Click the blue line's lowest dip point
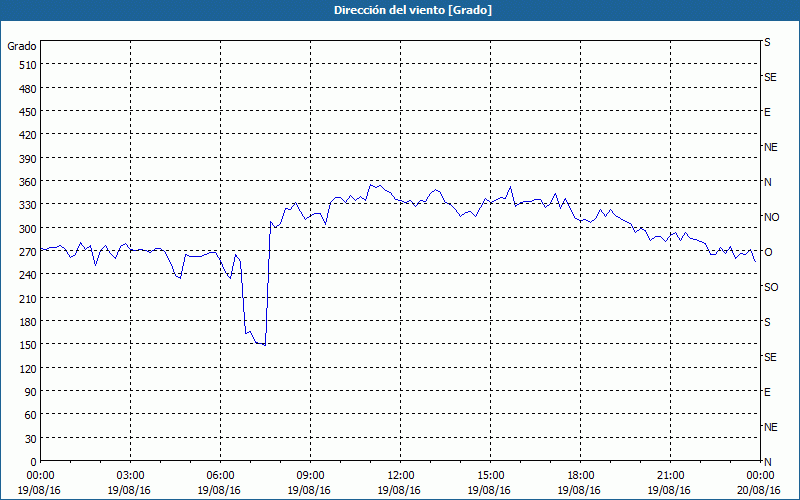This screenshot has height=500, width=800. tap(265, 345)
